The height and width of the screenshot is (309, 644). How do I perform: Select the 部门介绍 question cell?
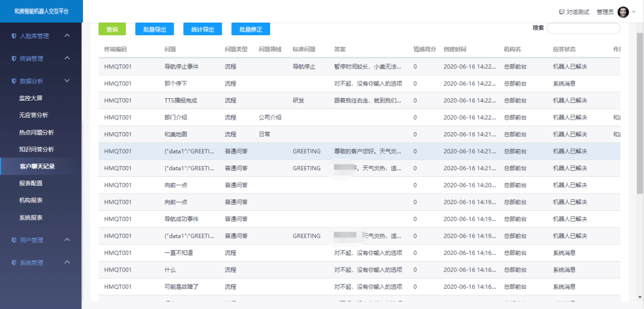(x=176, y=117)
